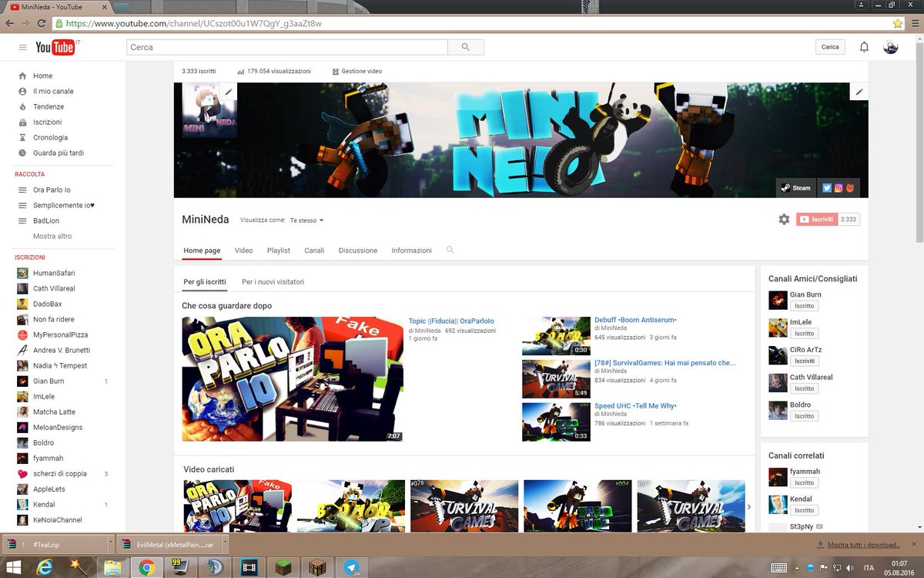Open video link Debuff •Boom Antiserum•

click(635, 320)
